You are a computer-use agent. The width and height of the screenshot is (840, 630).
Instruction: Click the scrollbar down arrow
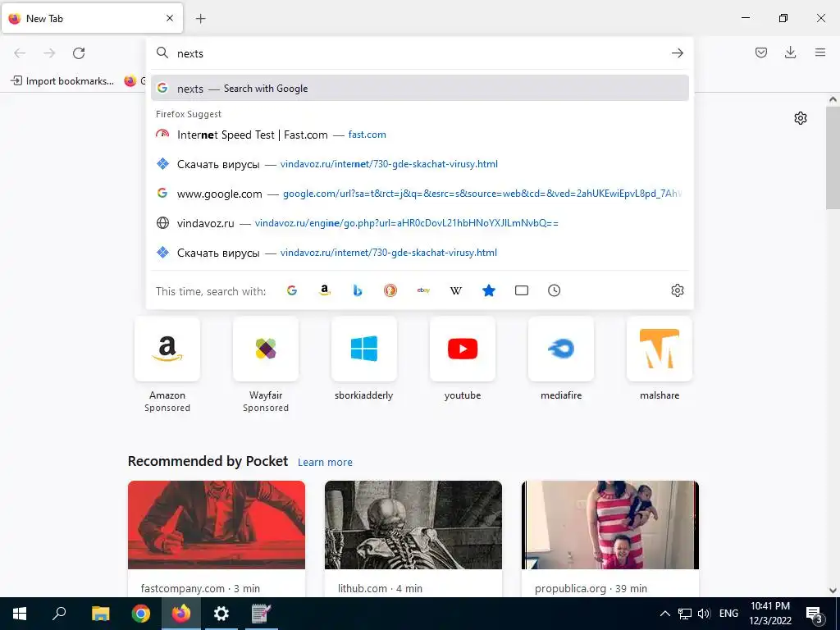click(833, 591)
